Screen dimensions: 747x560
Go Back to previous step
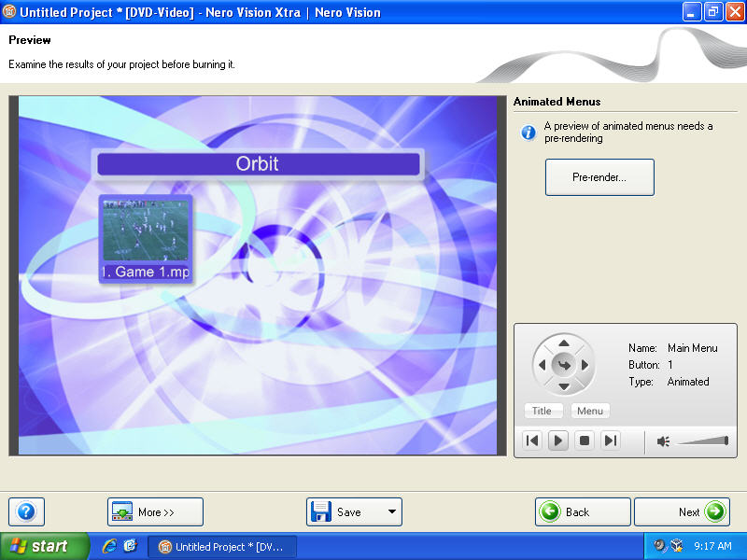click(583, 511)
